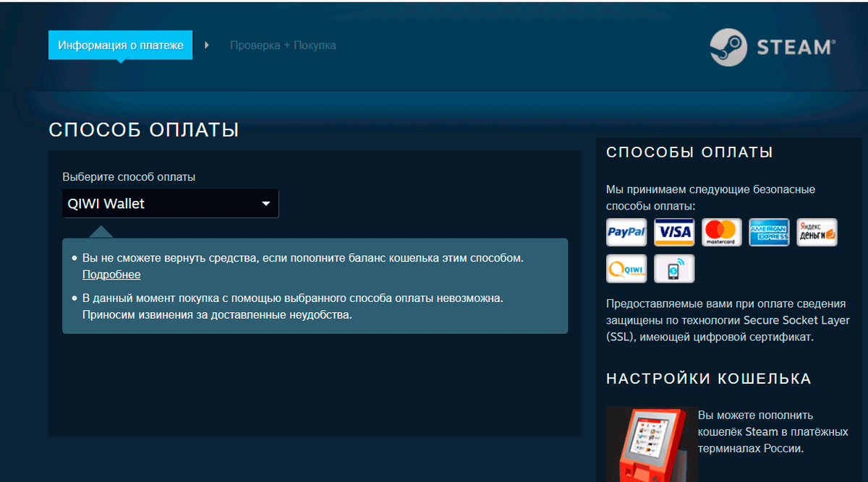Click the mobile phone payment icon
This screenshot has height=482, width=868.
point(673,268)
